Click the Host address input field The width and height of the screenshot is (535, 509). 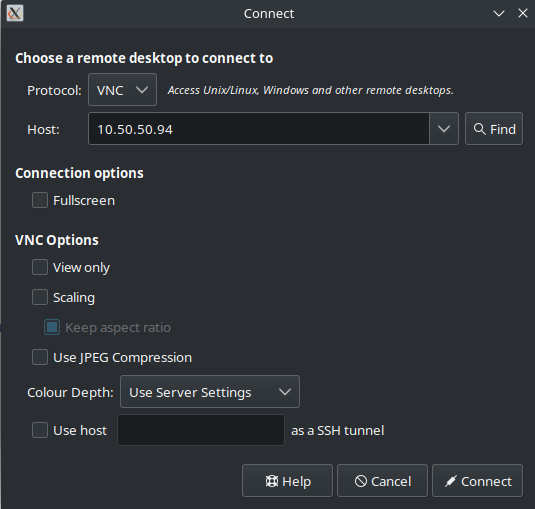coord(259,129)
